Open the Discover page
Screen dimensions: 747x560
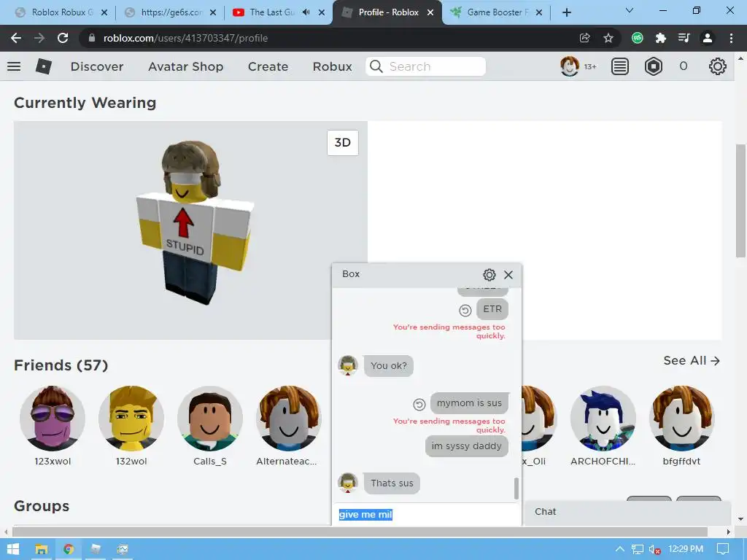pyautogui.click(x=97, y=66)
